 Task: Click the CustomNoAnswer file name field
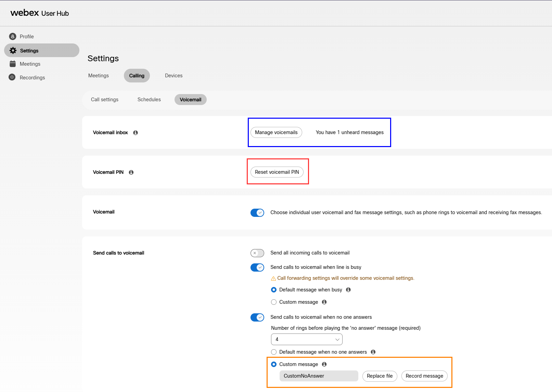(x=319, y=376)
